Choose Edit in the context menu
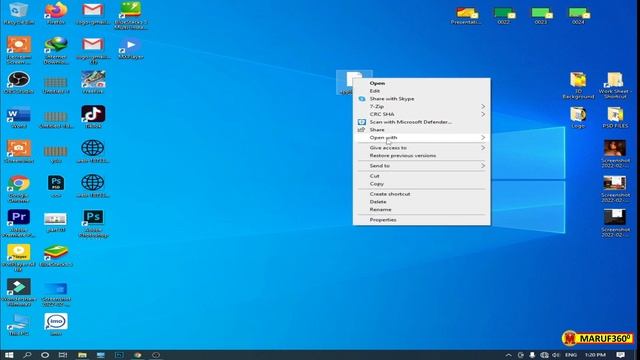Image resolution: width=640 pixels, height=360 pixels. pos(422,91)
